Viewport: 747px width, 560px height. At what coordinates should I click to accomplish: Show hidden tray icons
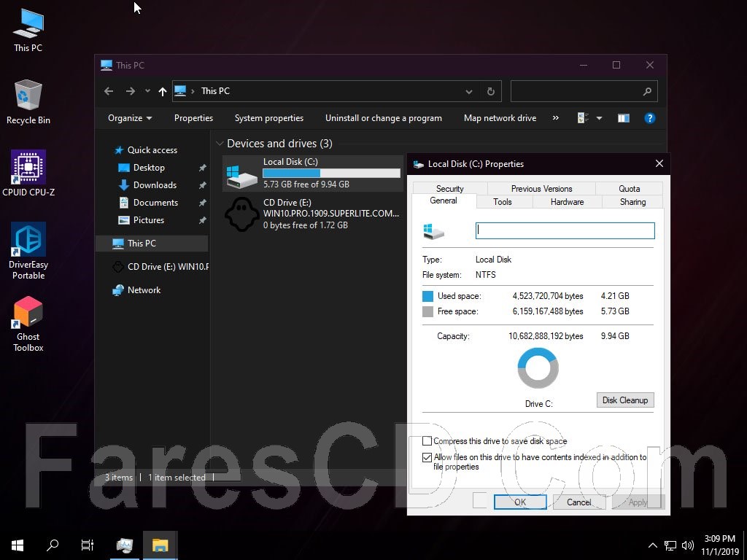[653, 545]
